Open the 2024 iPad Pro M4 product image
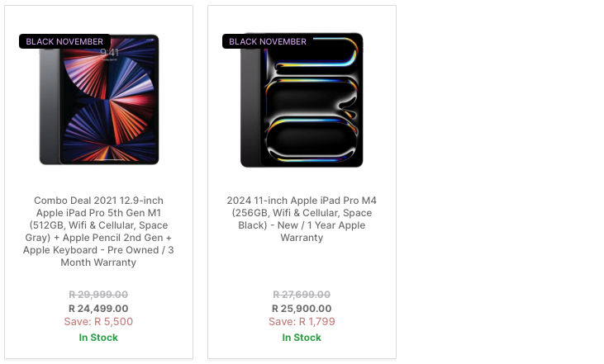Viewport: 604px width, 364px height. click(x=302, y=100)
